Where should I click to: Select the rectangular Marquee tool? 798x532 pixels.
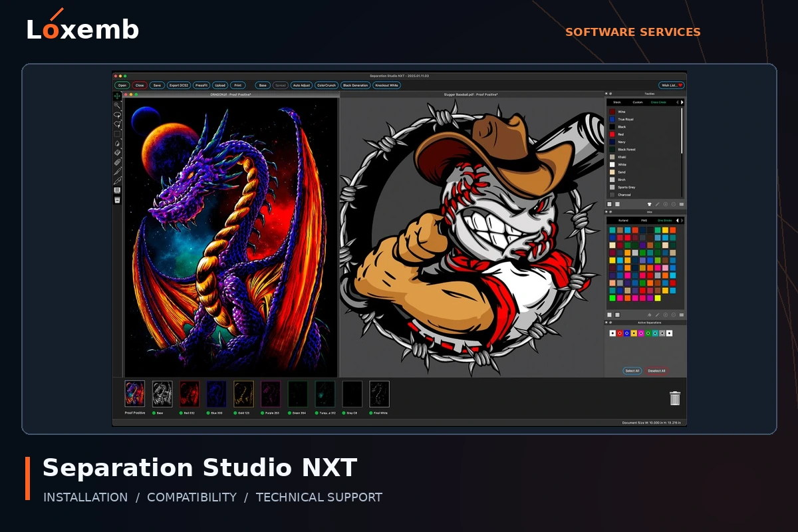coord(118,134)
